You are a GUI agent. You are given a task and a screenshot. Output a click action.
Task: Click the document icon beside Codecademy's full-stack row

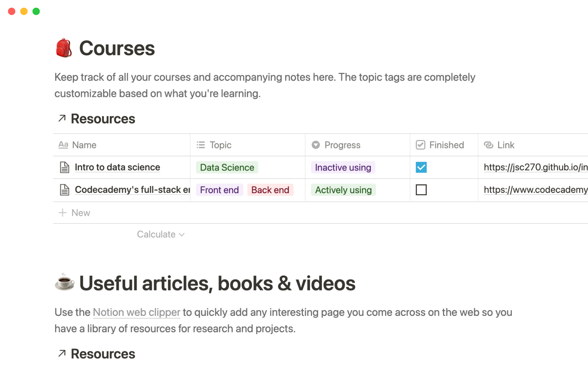64,190
